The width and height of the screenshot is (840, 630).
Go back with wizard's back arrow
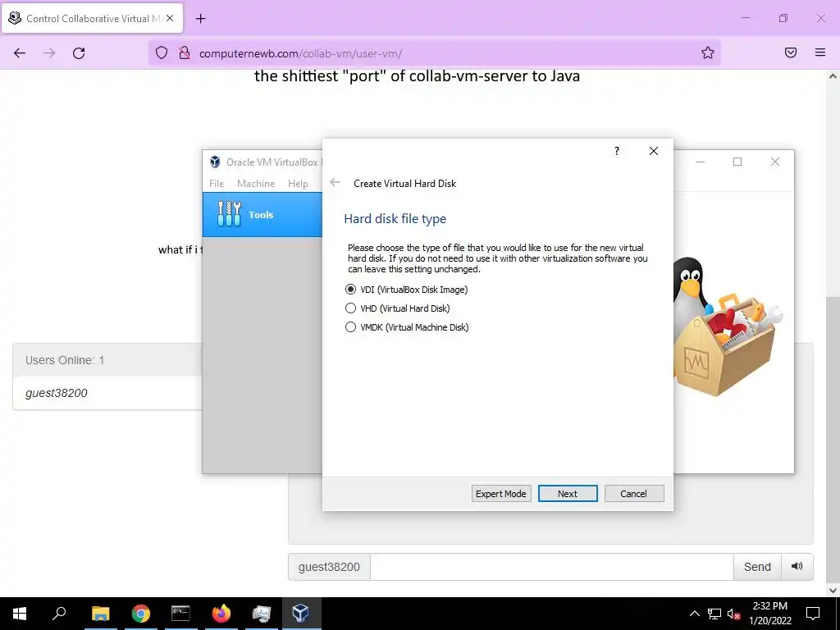pyautogui.click(x=335, y=183)
